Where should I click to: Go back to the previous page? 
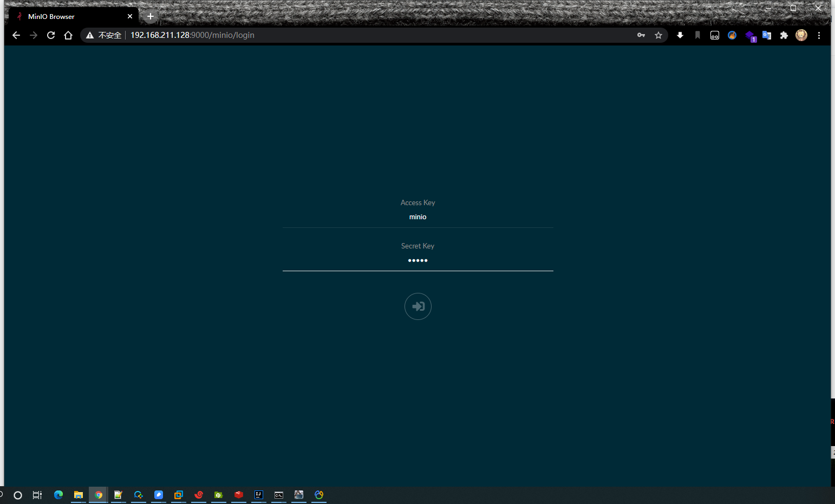pos(16,35)
